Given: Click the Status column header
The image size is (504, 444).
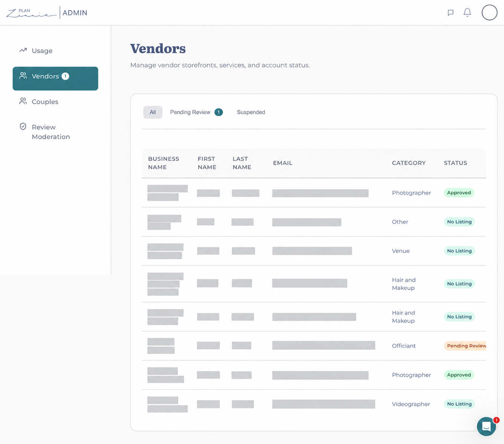Looking at the screenshot, I should pyautogui.click(x=455, y=163).
